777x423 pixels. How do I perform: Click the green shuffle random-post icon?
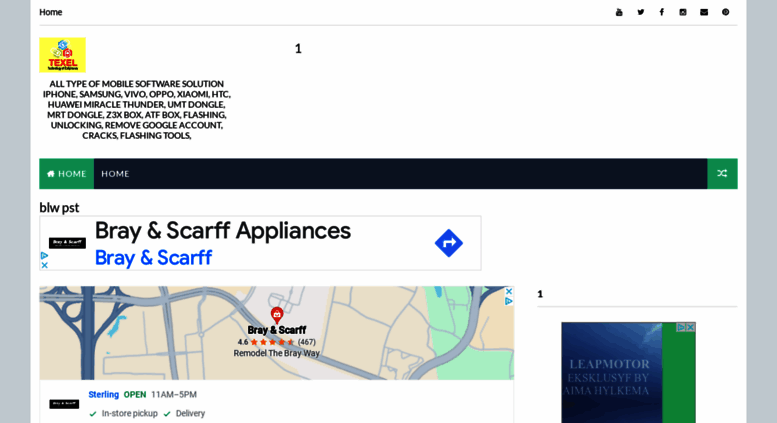tap(722, 174)
